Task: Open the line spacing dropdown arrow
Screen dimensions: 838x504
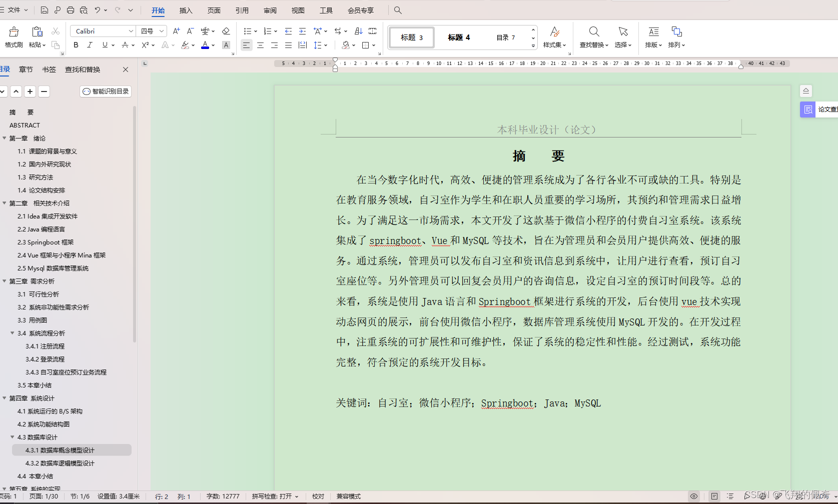Action: [326, 45]
